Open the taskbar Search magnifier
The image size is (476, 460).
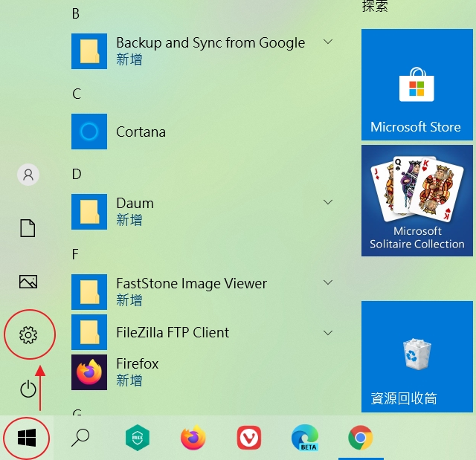pyautogui.click(x=80, y=438)
